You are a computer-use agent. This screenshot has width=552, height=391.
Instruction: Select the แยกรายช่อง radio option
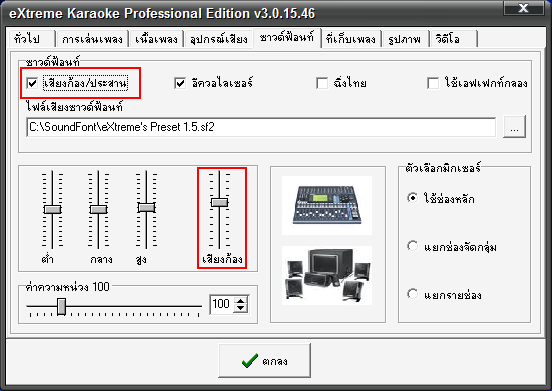(412, 294)
